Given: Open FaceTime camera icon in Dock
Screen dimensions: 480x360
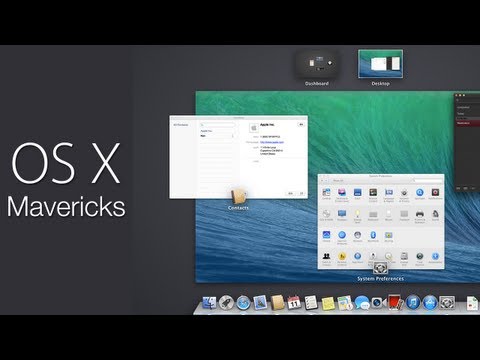Looking at the screenshot, I should [379, 303].
